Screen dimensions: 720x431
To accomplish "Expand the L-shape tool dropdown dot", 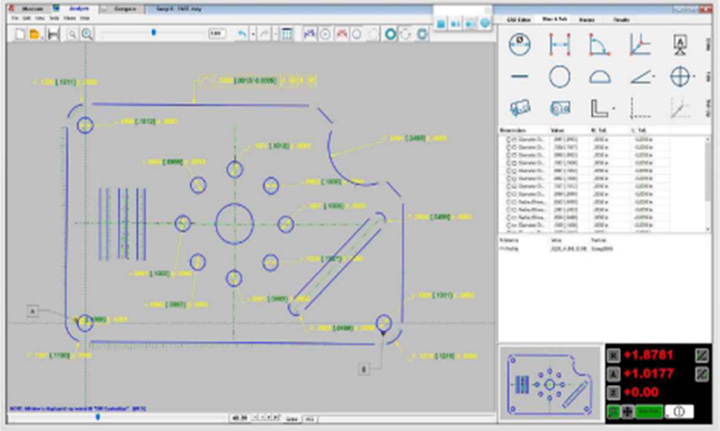I will 614,109.
